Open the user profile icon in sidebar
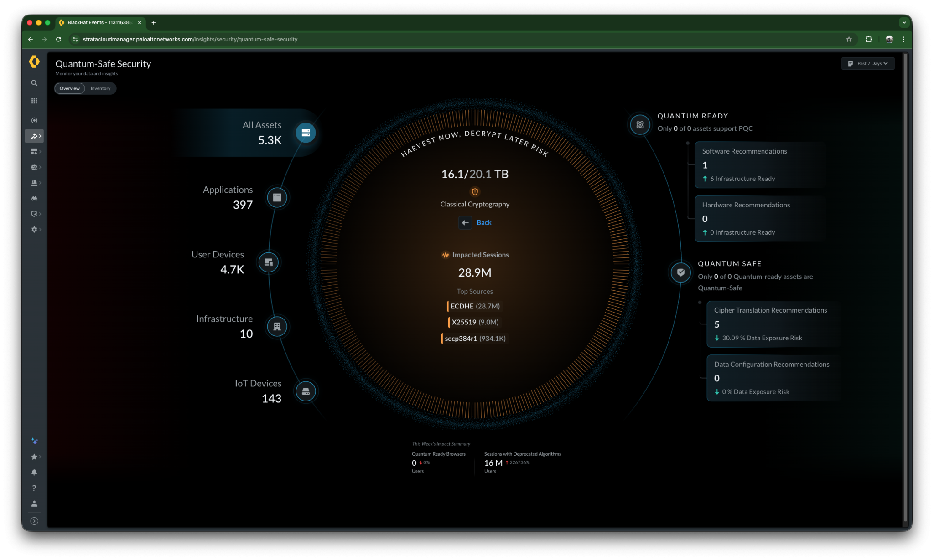The height and width of the screenshot is (560, 934). 34,504
